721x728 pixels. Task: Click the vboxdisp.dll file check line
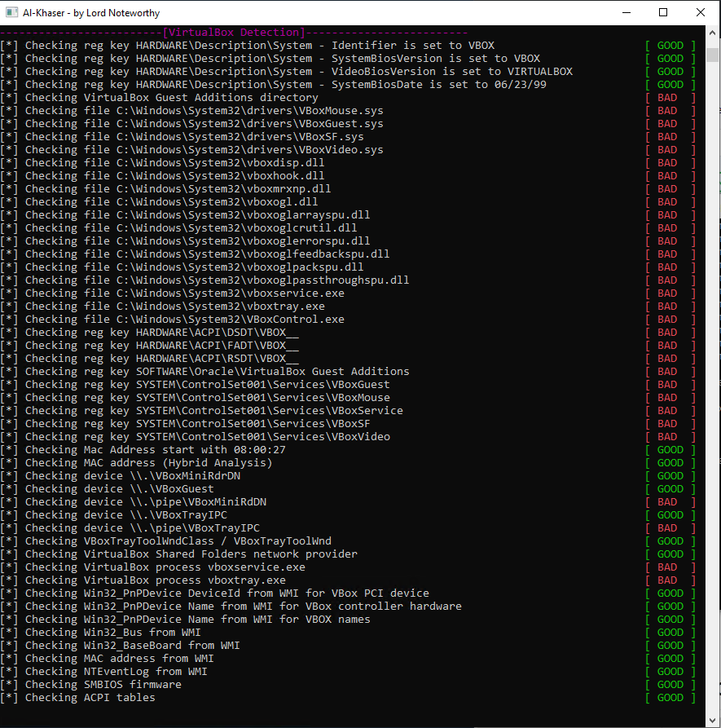pyautogui.click(x=348, y=162)
